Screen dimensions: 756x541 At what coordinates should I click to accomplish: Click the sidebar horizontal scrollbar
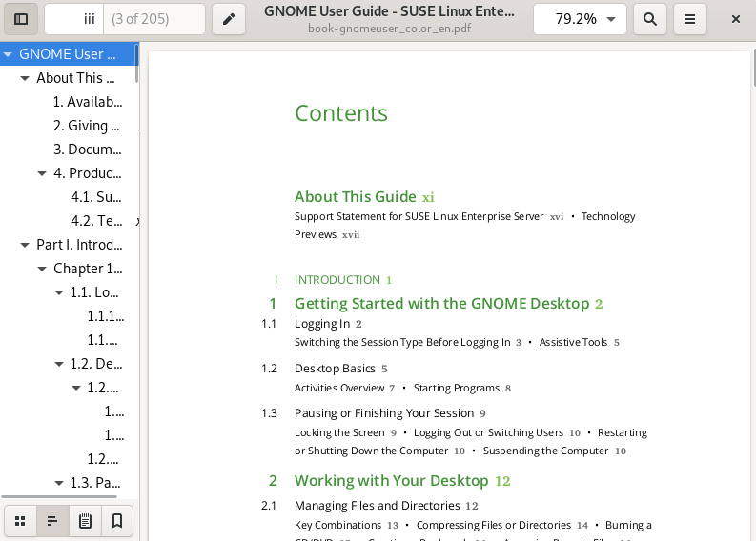point(67,496)
